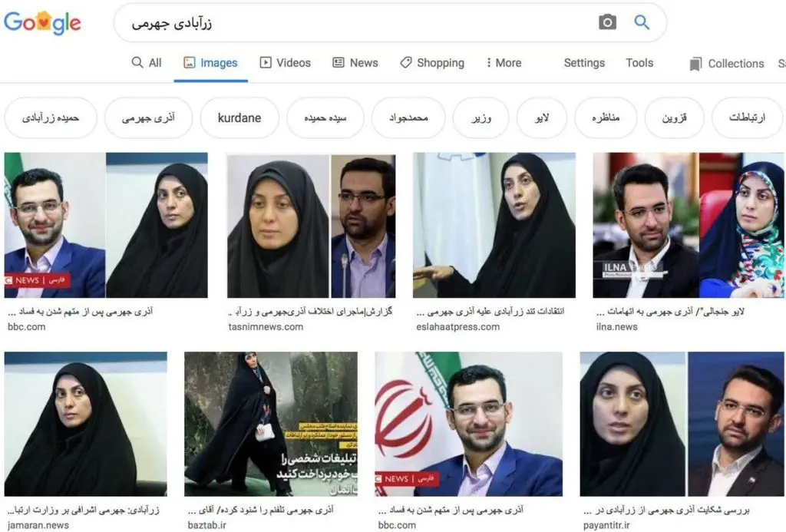
Task: Expand the Tools filter options
Action: pos(639,63)
